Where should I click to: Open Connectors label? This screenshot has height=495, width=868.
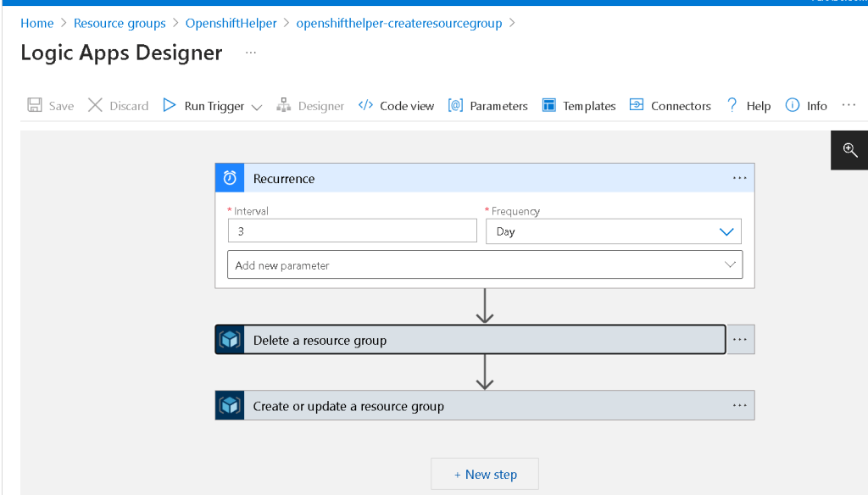click(681, 106)
